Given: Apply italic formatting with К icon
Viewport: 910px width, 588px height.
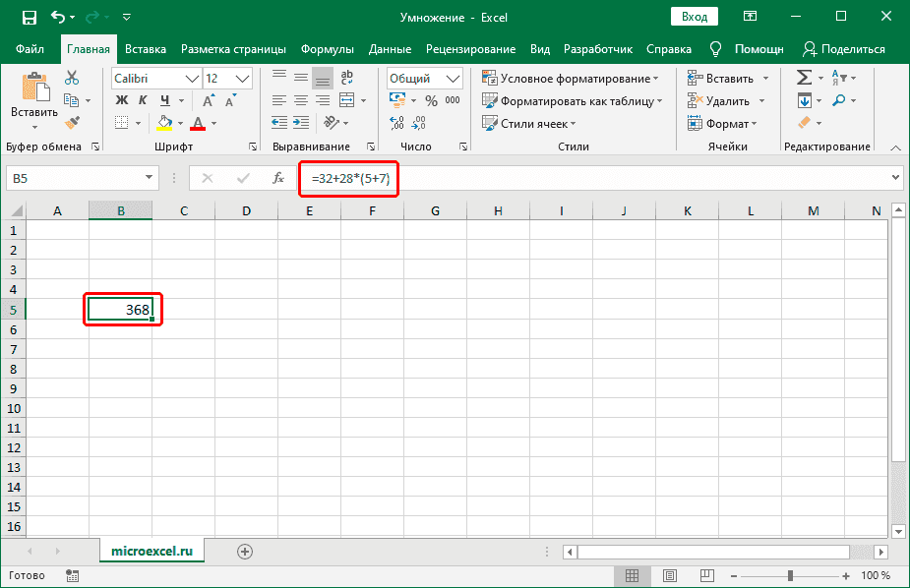Looking at the screenshot, I should [145, 100].
